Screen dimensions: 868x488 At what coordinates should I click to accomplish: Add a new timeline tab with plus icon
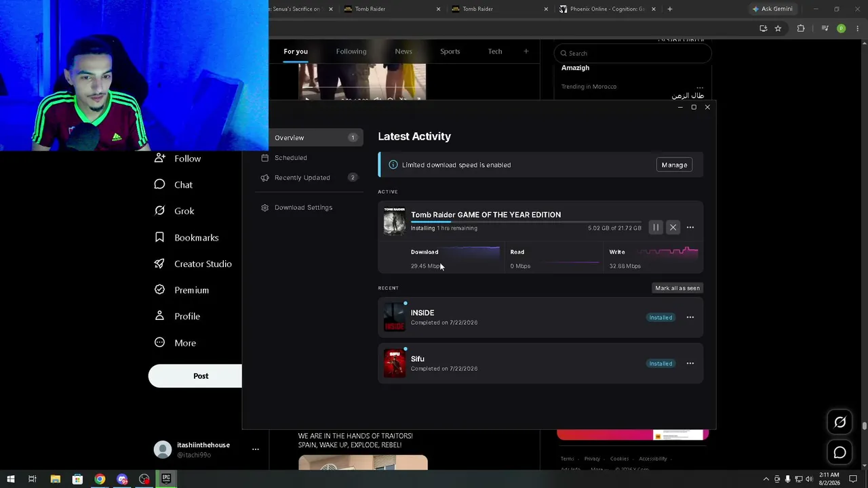[526, 52]
